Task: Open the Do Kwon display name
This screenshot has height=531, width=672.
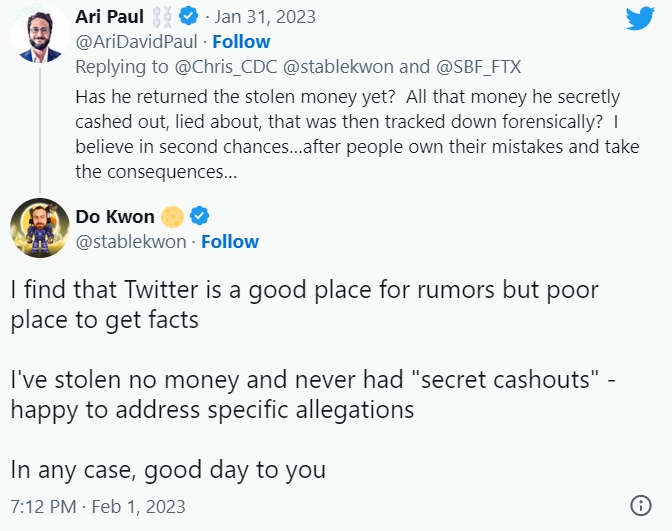Action: [115, 216]
